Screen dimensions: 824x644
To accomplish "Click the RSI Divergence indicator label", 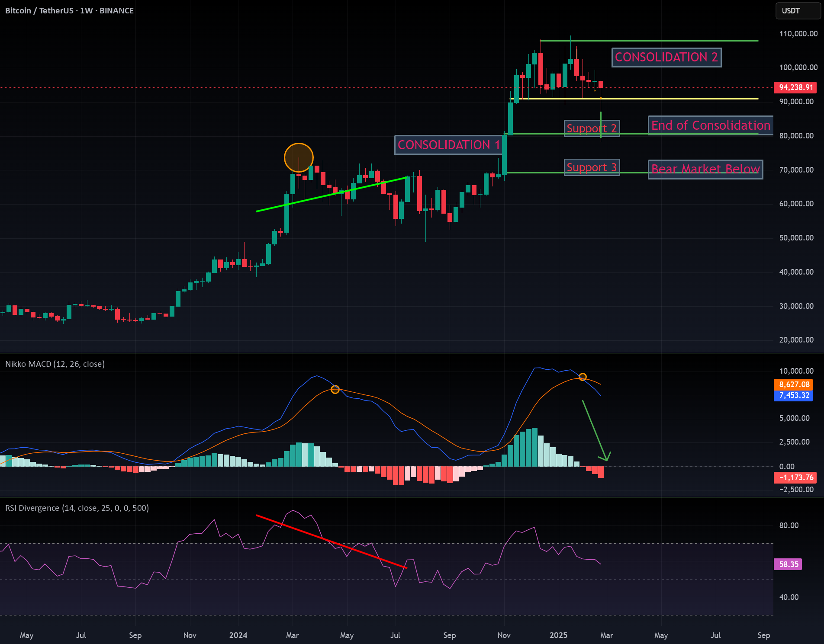I will 77,508.
